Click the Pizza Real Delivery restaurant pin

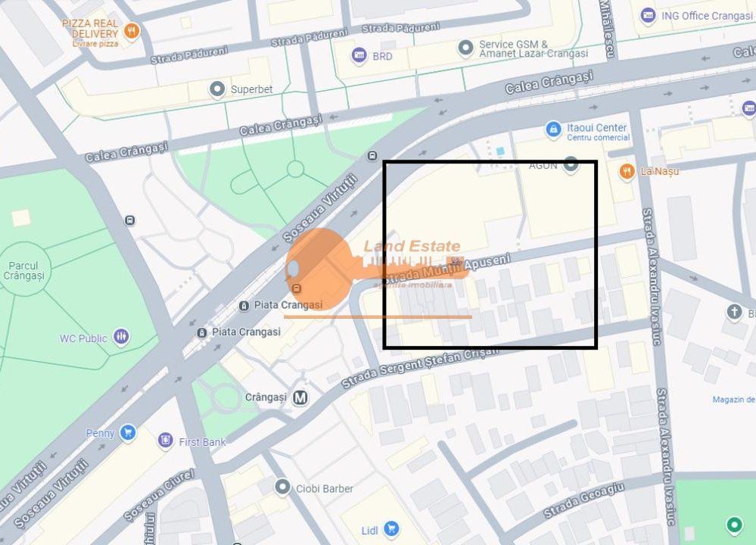click(131, 31)
